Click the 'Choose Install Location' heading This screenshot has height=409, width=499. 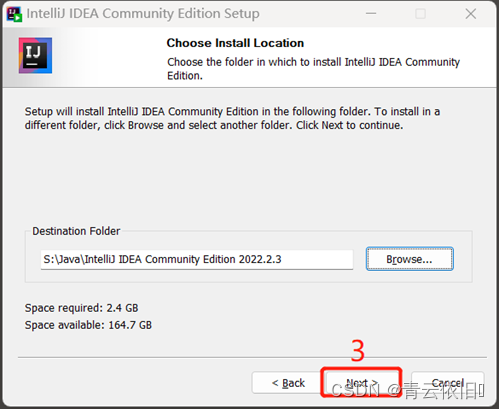tap(235, 43)
